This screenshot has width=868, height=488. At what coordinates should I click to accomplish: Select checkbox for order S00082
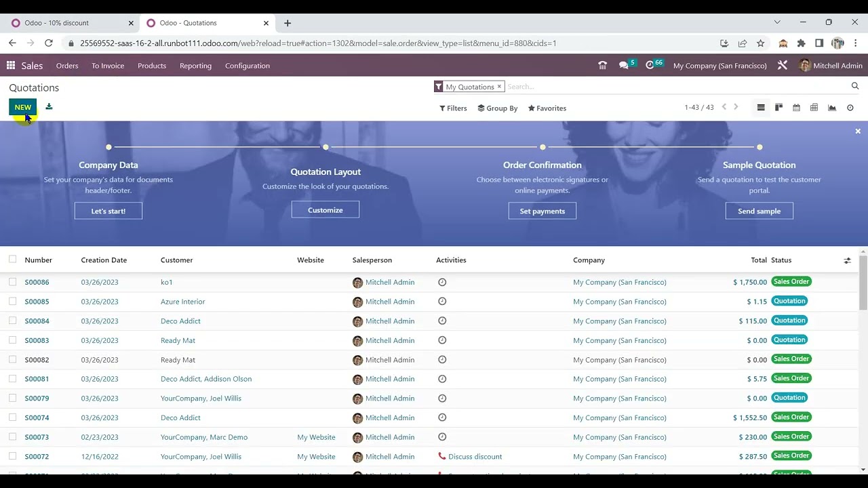(12, 359)
